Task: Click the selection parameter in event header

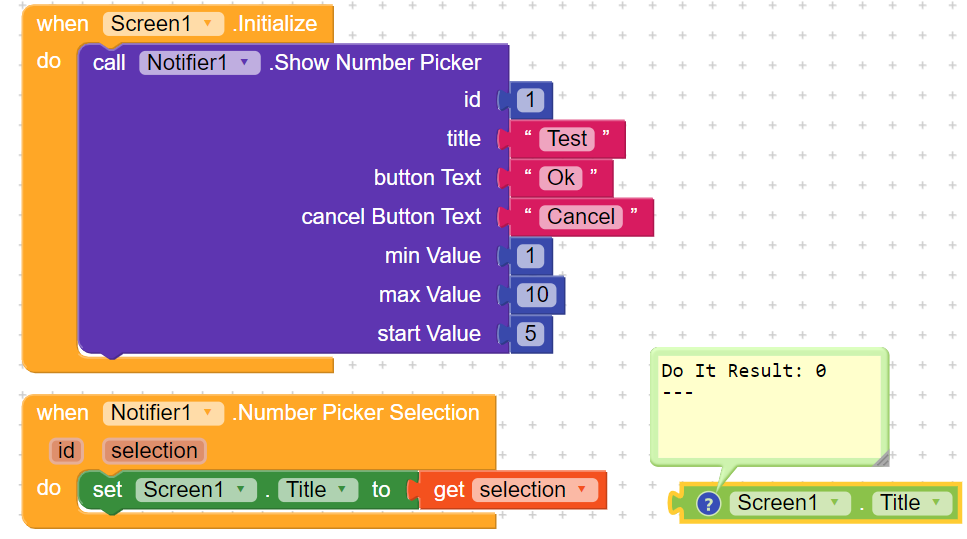Action: (x=154, y=451)
